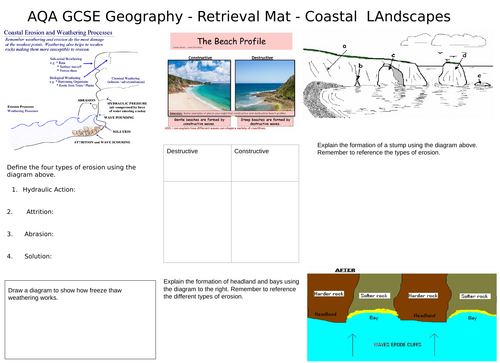This screenshot has width=500, height=363.
Task: Click the leftmost Headland label
Action: [325, 314]
